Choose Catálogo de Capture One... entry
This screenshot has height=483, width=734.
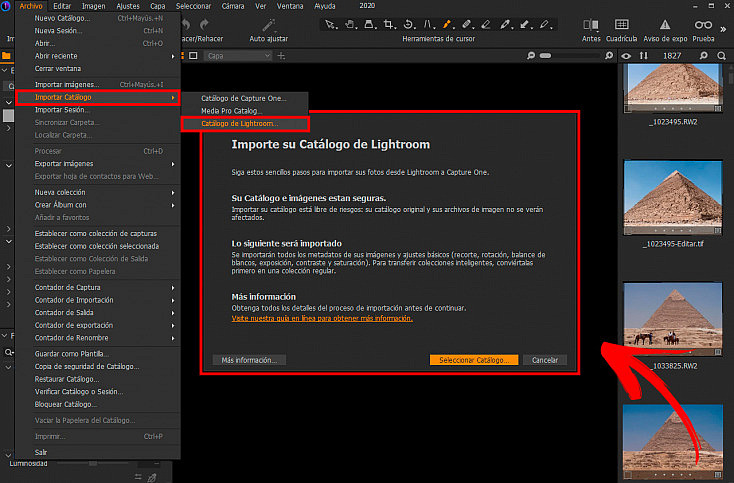245,98
